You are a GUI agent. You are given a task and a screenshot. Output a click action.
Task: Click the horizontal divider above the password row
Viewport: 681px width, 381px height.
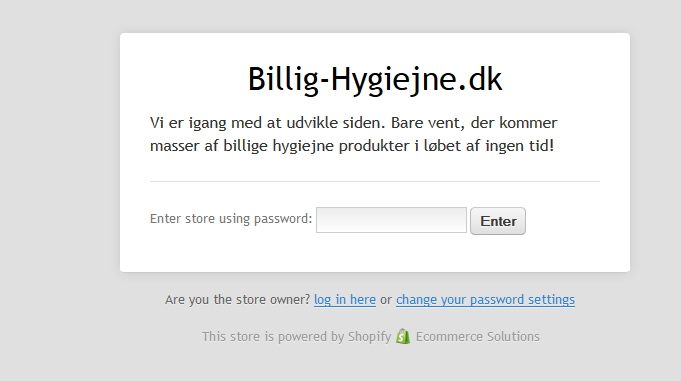(x=375, y=182)
